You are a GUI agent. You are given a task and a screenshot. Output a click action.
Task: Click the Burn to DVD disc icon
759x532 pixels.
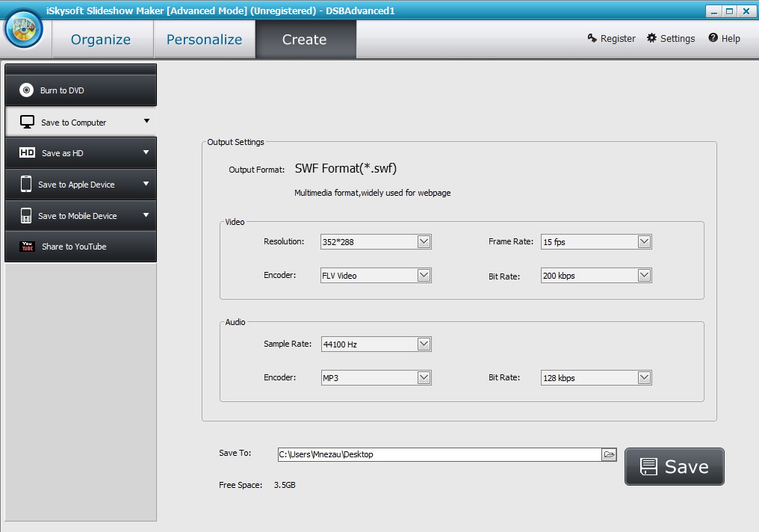[28, 90]
